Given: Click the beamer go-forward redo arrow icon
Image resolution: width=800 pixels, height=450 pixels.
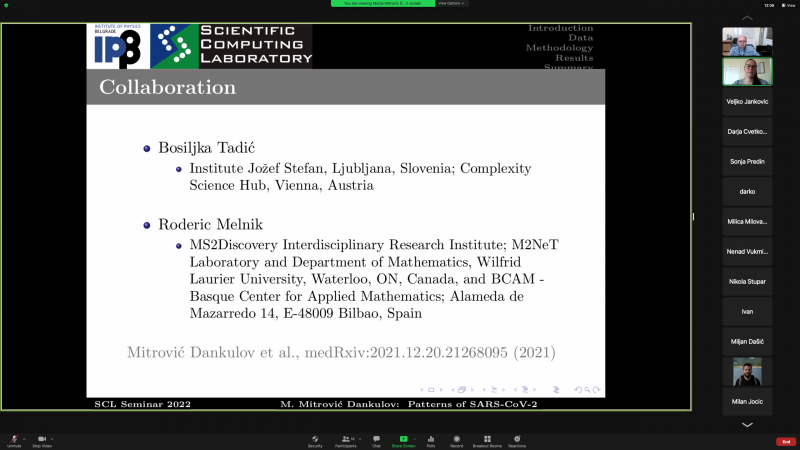Looking at the screenshot, I should pyautogui.click(x=596, y=390).
